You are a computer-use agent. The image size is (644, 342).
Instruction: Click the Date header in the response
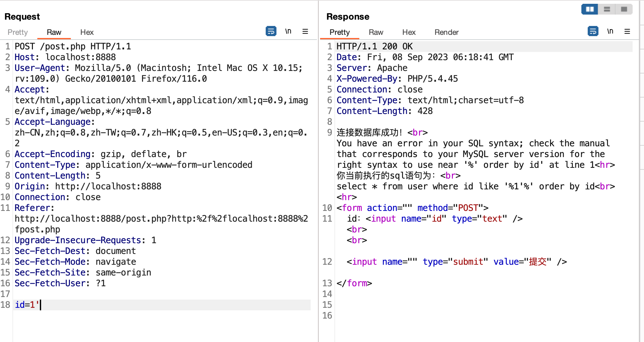[425, 57]
